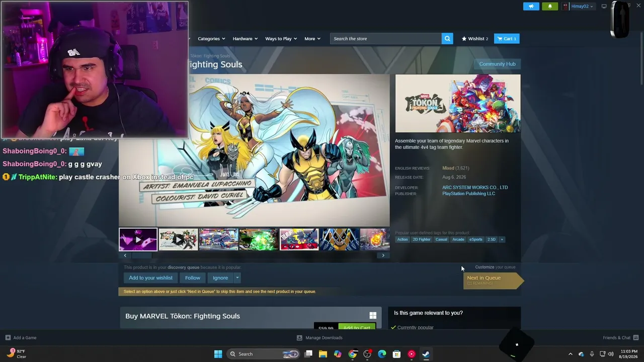Open the weather widget showing 92°F
The image size is (644, 362).
(x=17, y=353)
